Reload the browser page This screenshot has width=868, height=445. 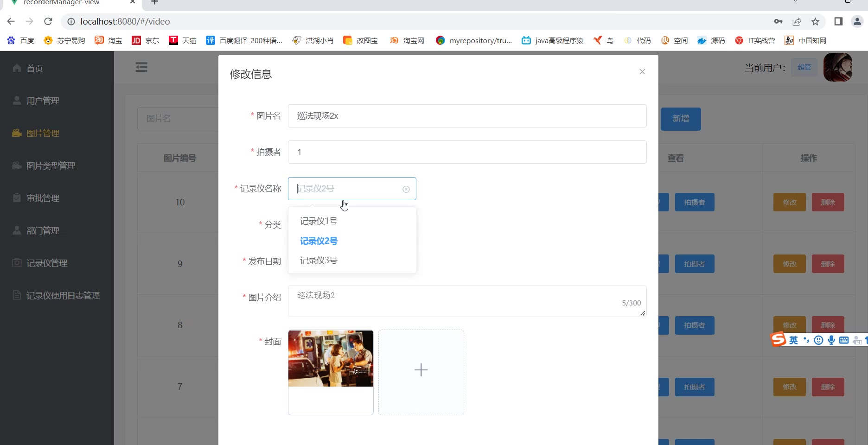pyautogui.click(x=48, y=21)
